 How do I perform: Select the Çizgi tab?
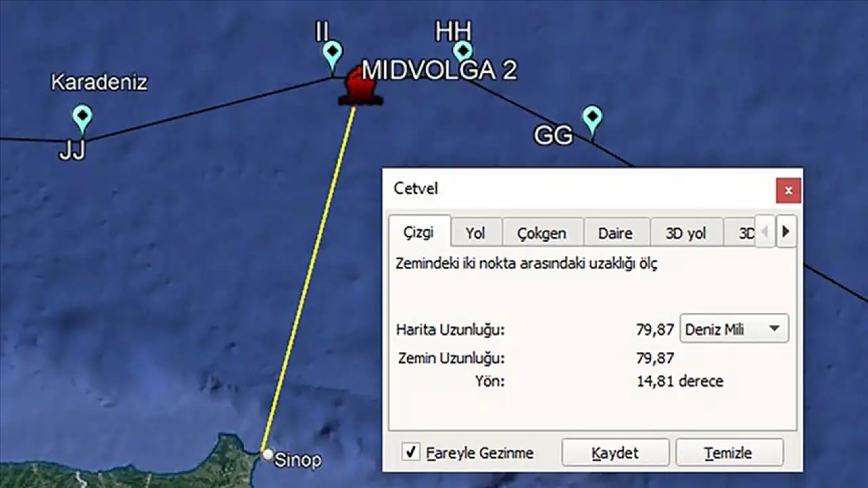tap(419, 232)
